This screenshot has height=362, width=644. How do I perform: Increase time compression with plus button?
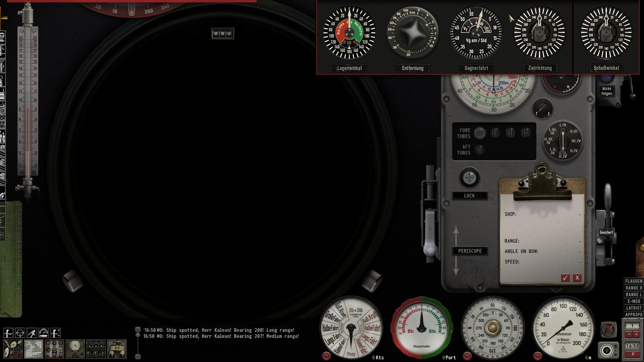[636, 334]
